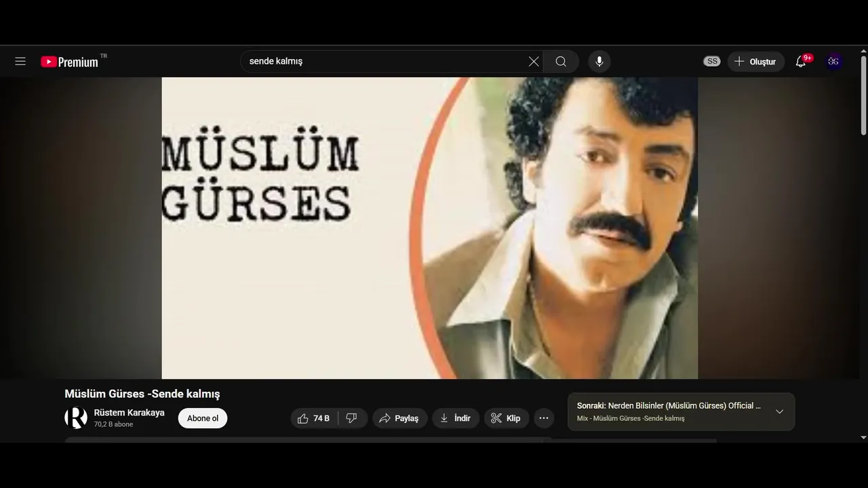868x488 pixels.
Task: Download the video with İndir
Action: [x=456, y=418]
